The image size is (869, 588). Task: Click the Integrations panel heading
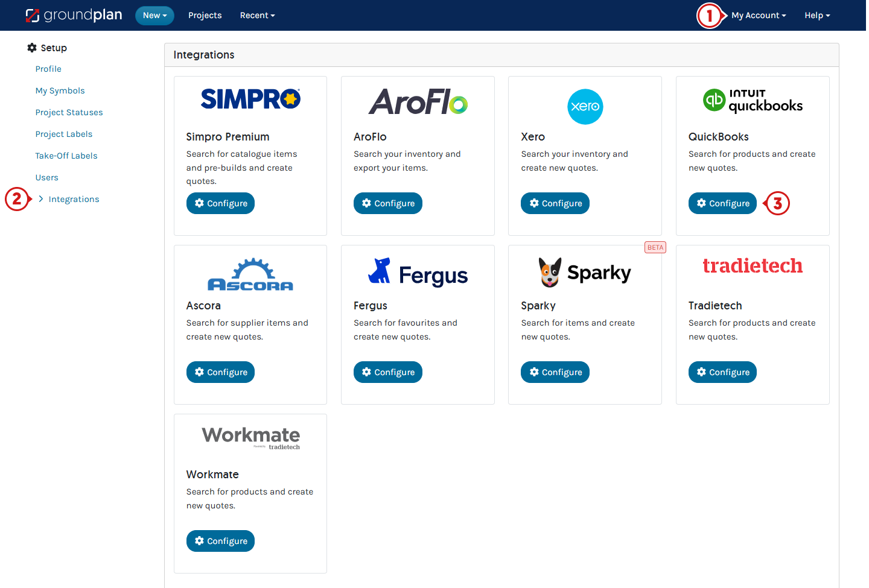tap(204, 55)
